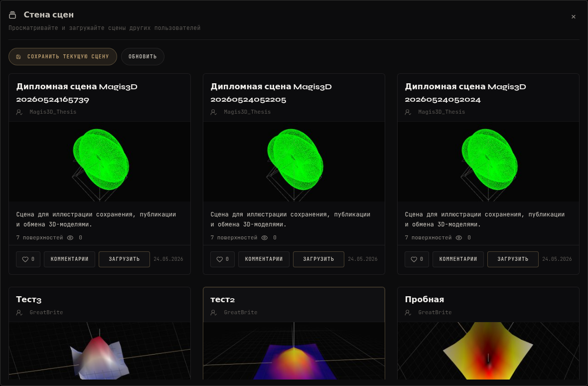
Task: Click title Дипломная сцена Magis3D 20260524052205
Action: [x=271, y=93]
